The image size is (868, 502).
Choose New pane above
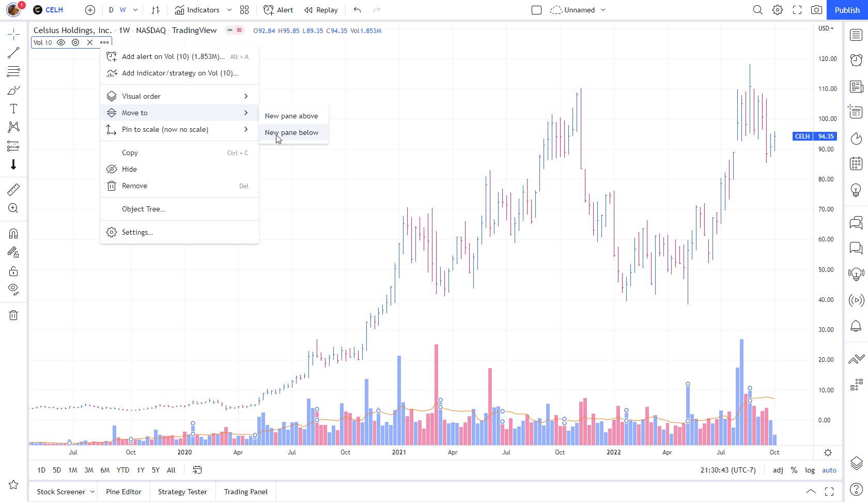(293, 116)
